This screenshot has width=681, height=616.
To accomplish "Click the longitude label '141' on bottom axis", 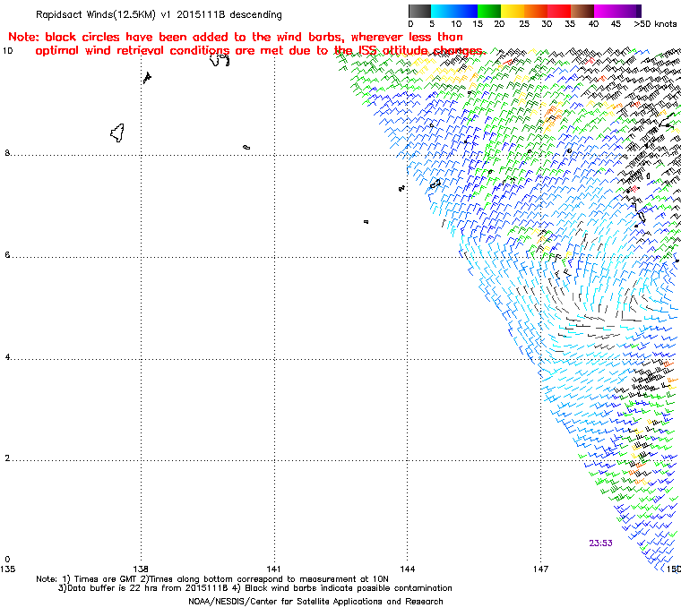I will pos(273,569).
